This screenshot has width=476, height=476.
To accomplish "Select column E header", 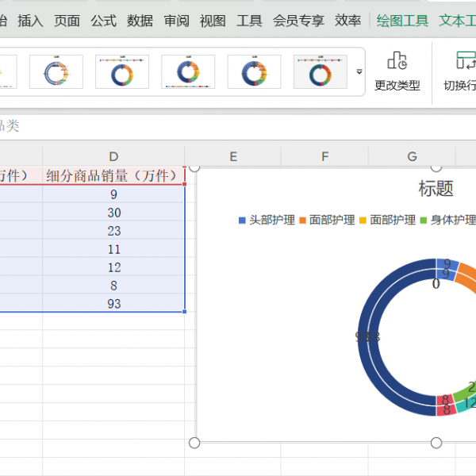I will (233, 157).
